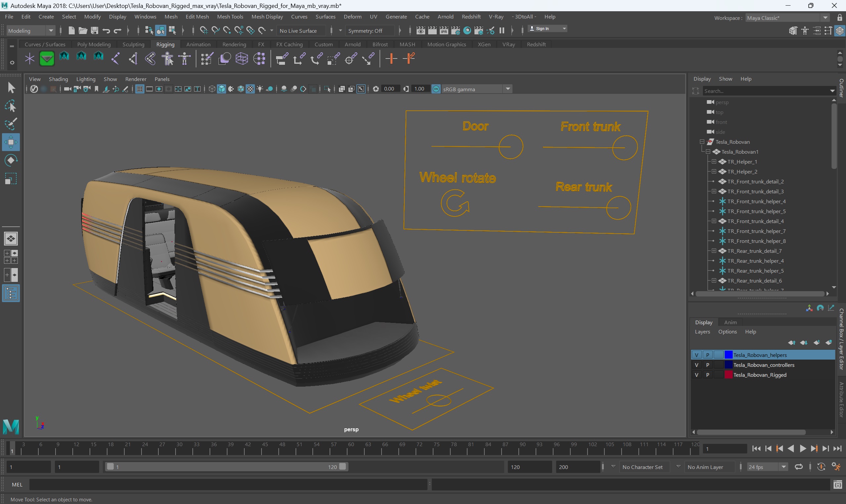Select the Move tool in toolbox
The width and height of the screenshot is (846, 504).
11,142
